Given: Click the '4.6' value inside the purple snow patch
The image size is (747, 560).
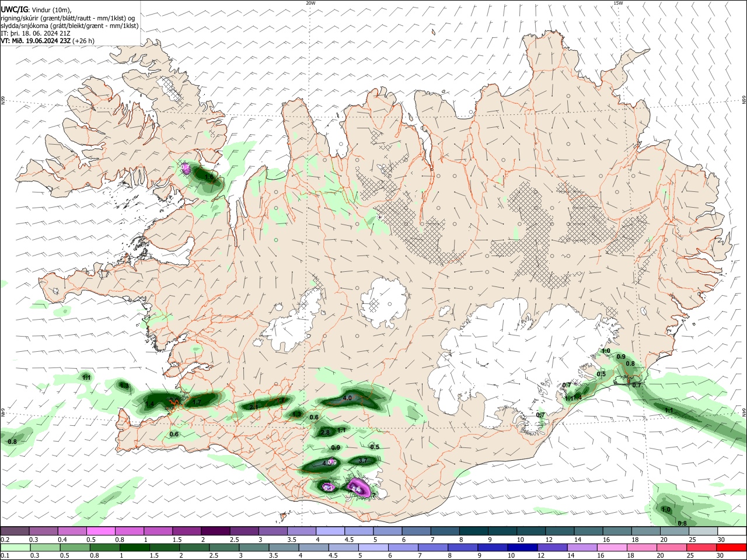Looking at the screenshot, I should 356,489.
